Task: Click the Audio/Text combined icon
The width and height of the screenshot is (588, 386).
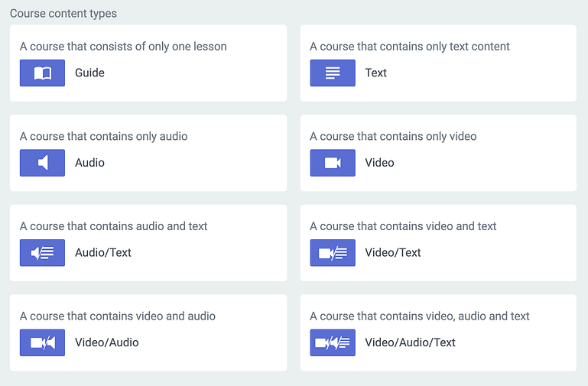Action: (x=42, y=252)
